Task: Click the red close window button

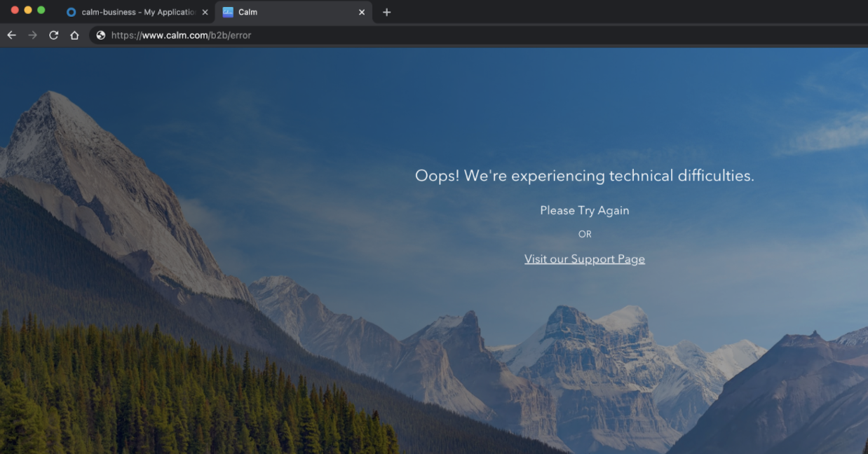Action: pos(15,10)
